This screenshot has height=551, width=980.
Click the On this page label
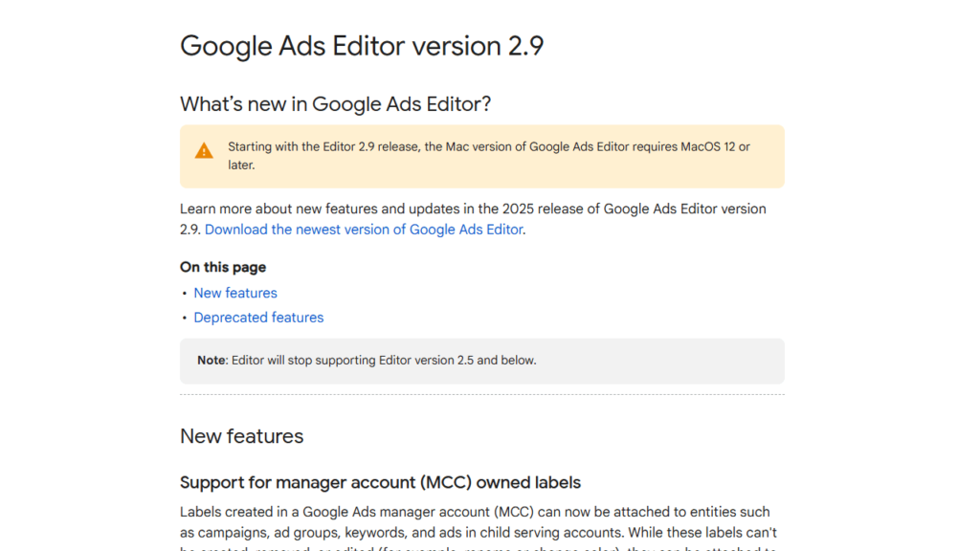point(222,267)
